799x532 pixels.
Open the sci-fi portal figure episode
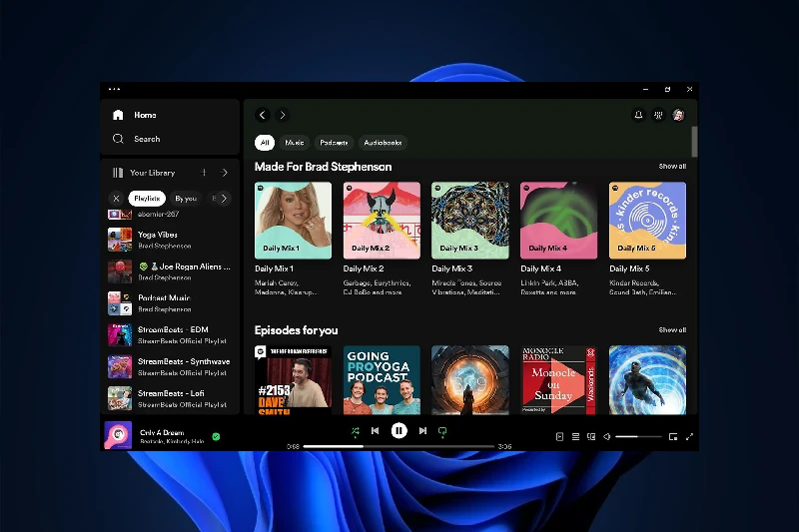pyautogui.click(x=470, y=379)
